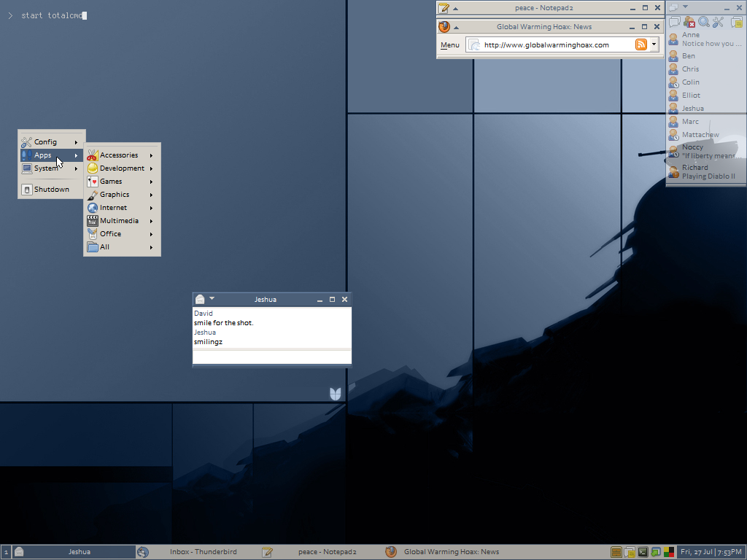Click the message input field in Jeshua chat
The width and height of the screenshot is (747, 560).
(271, 357)
